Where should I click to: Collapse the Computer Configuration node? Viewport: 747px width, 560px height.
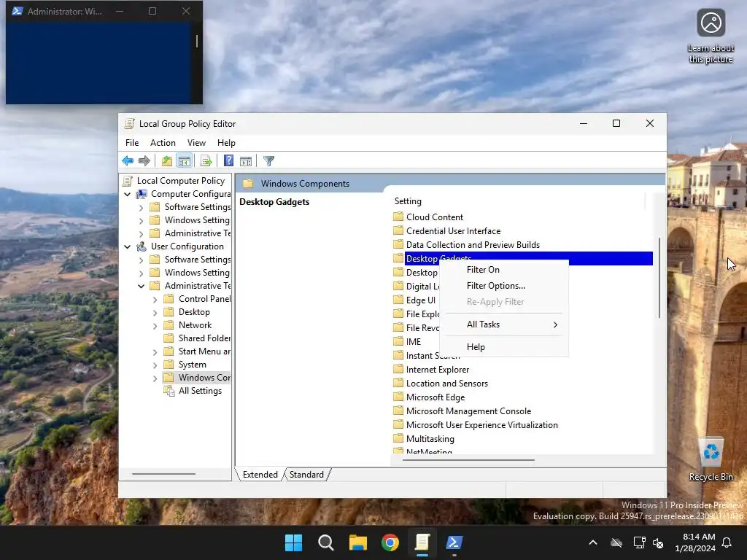click(127, 194)
